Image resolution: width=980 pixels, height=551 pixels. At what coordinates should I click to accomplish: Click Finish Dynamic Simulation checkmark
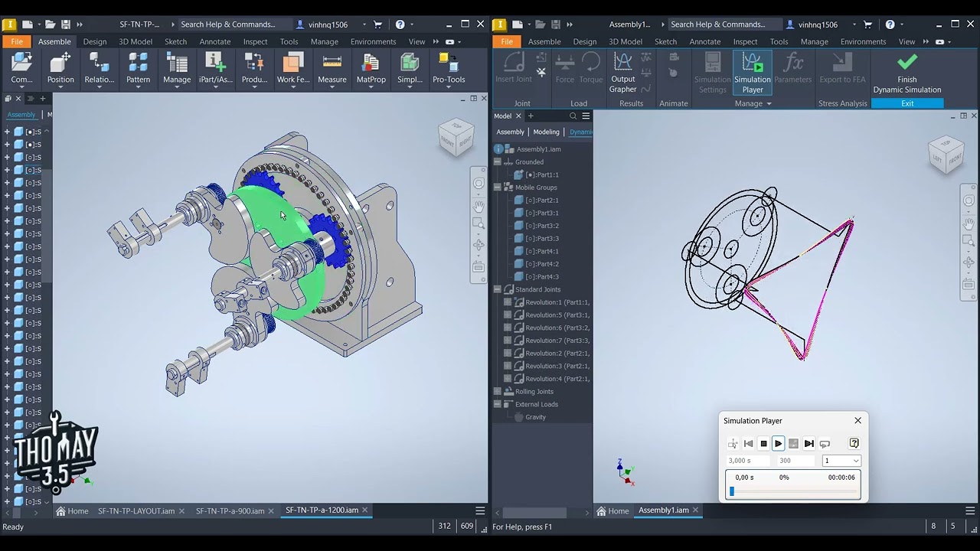pyautogui.click(x=907, y=73)
